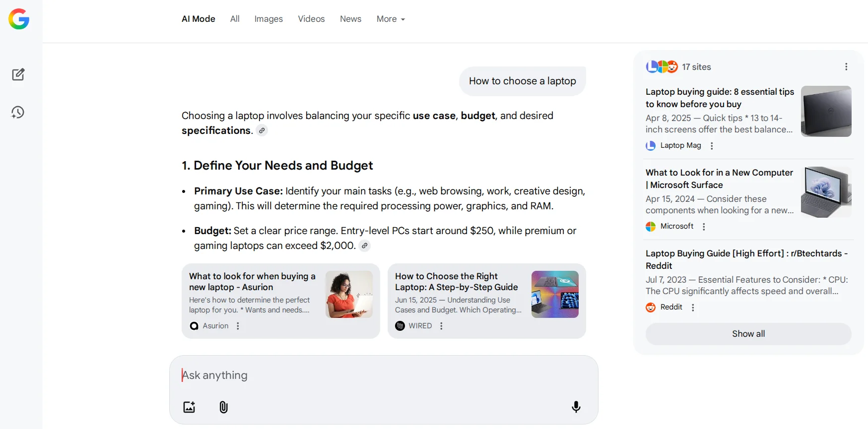The height and width of the screenshot is (429, 868).
Task: Click heading '1. Define Your Needs and Budget'
Action: [x=277, y=166]
